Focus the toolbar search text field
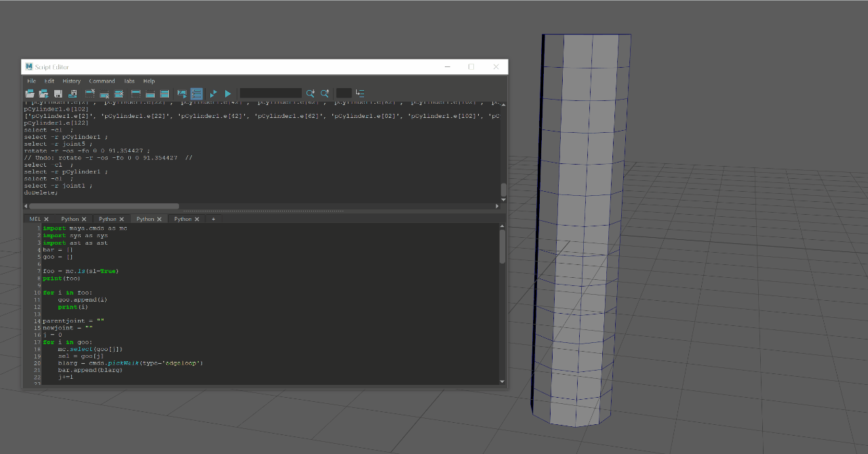This screenshot has width=868, height=454. click(x=271, y=94)
